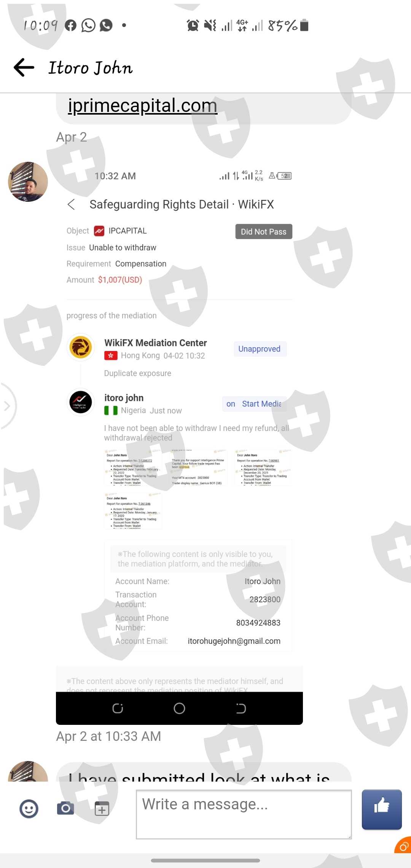This screenshot has height=868, width=411.
Task: Click in the Write a message field
Action: pyautogui.click(x=244, y=814)
